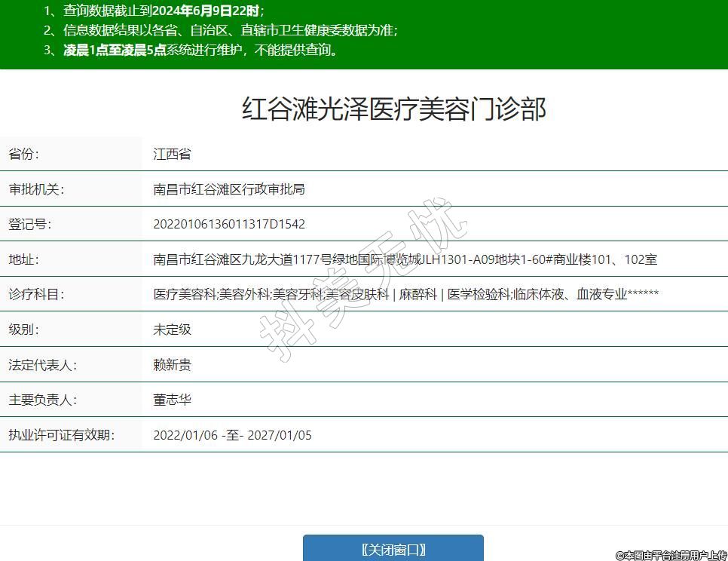Click the 主要负责人 field label

point(42,400)
